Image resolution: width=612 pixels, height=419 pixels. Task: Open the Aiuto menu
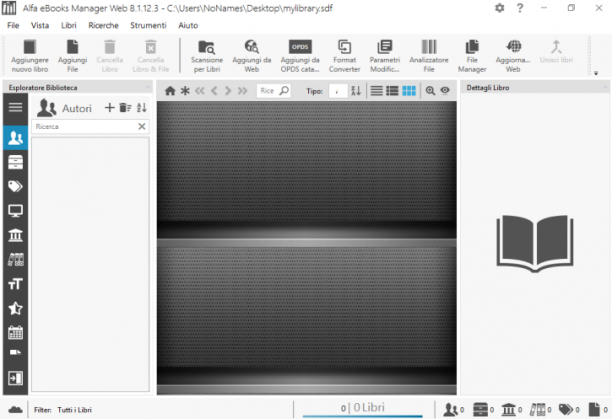(188, 25)
